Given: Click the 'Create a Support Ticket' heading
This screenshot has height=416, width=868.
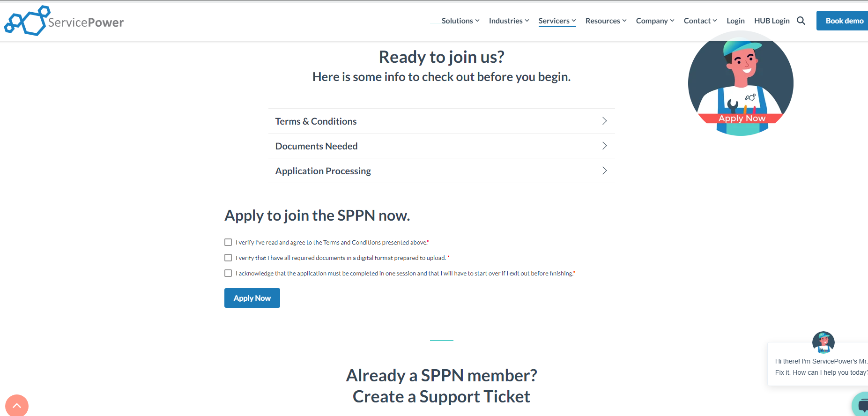Looking at the screenshot, I should point(441,397).
